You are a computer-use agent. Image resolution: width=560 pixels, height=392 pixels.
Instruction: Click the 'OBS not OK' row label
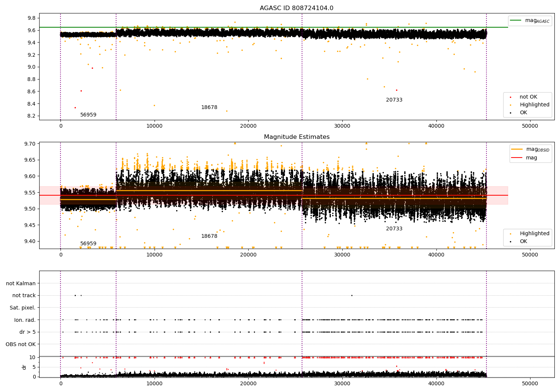click(21, 345)
